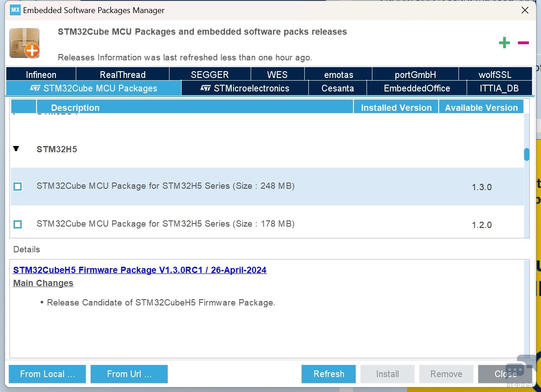541x392 pixels.
Task: Click the Refresh button
Action: coord(329,374)
